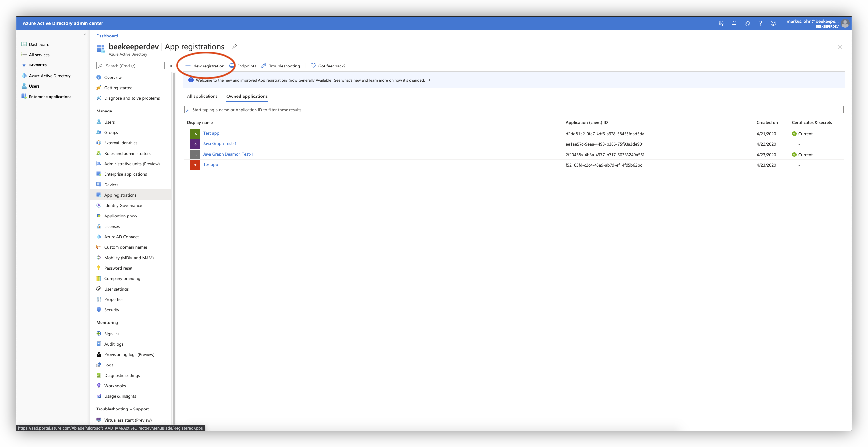
Task: Open the settings gear in top bar
Action: click(x=747, y=23)
